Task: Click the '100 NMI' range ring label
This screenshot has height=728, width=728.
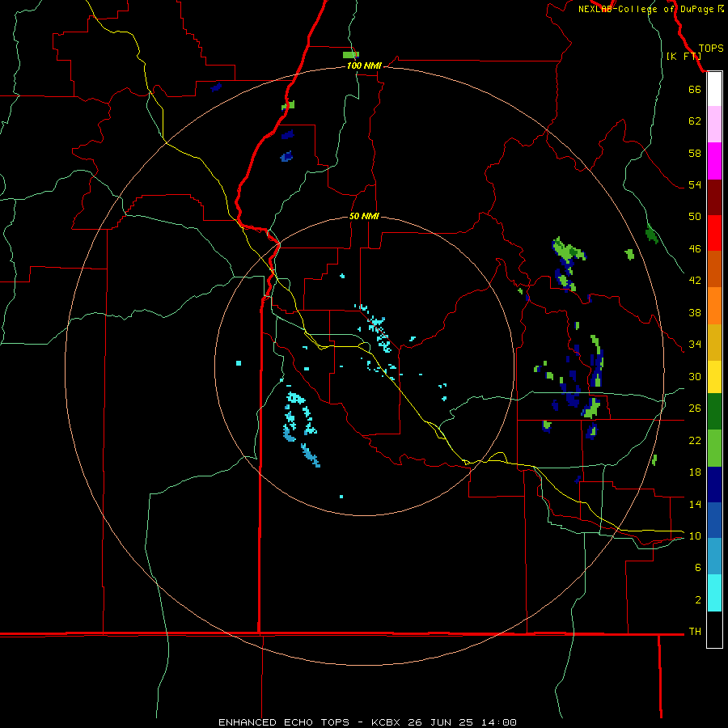Action: tap(364, 66)
